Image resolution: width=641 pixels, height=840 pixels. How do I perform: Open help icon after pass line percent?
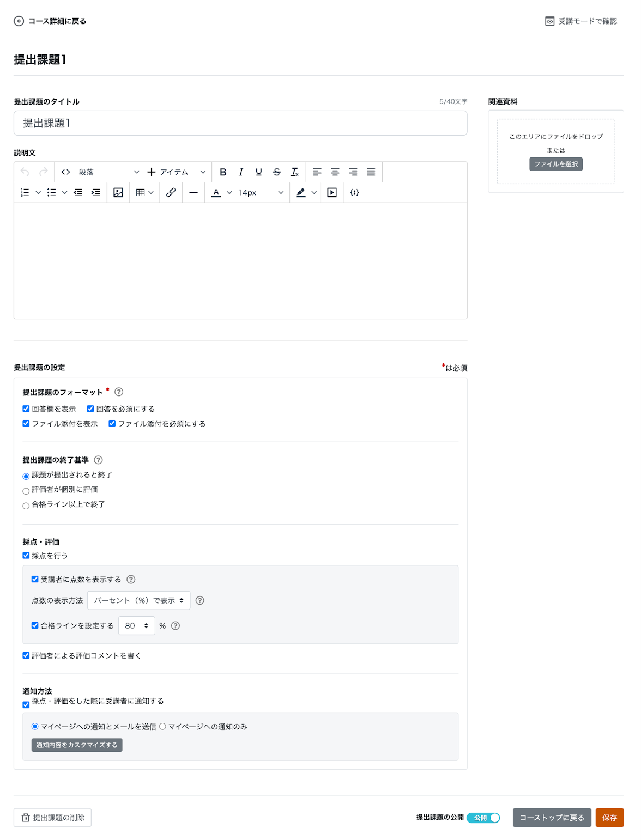click(x=176, y=626)
